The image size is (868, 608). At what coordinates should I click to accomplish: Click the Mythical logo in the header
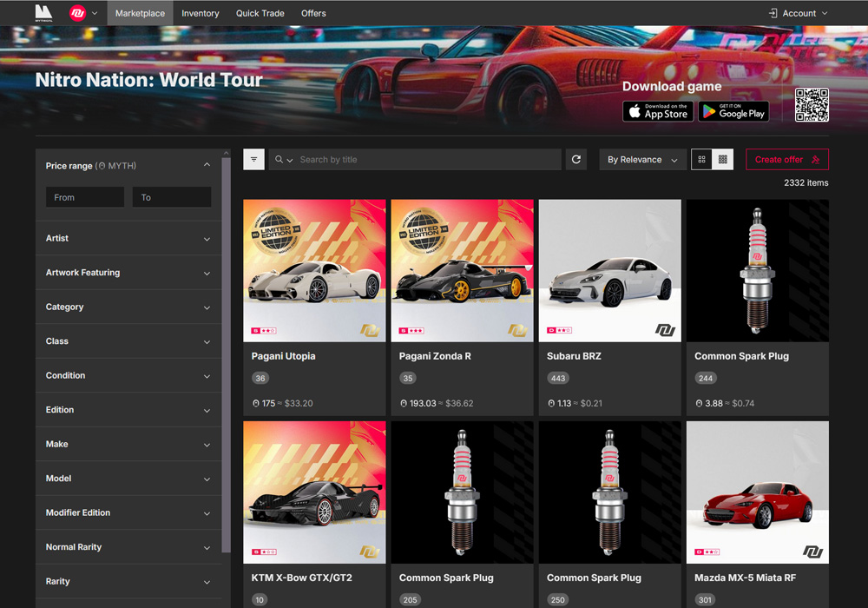[x=43, y=13]
